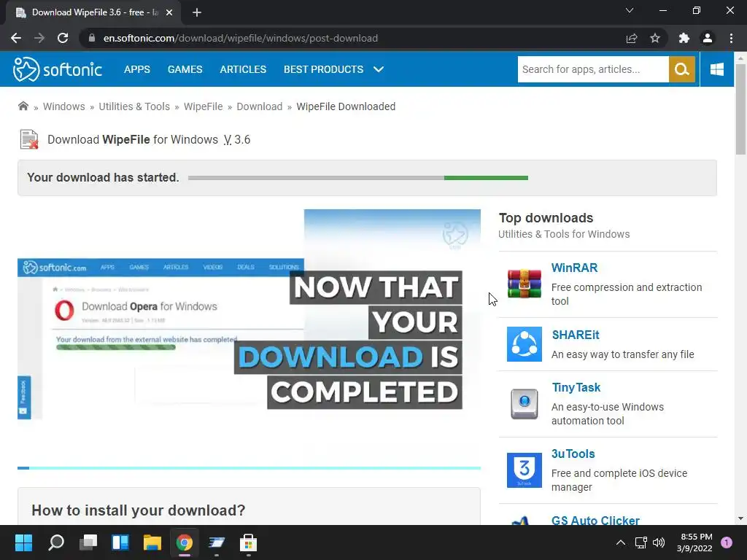
Task: Click the Softonic logo in header
Action: (x=58, y=69)
